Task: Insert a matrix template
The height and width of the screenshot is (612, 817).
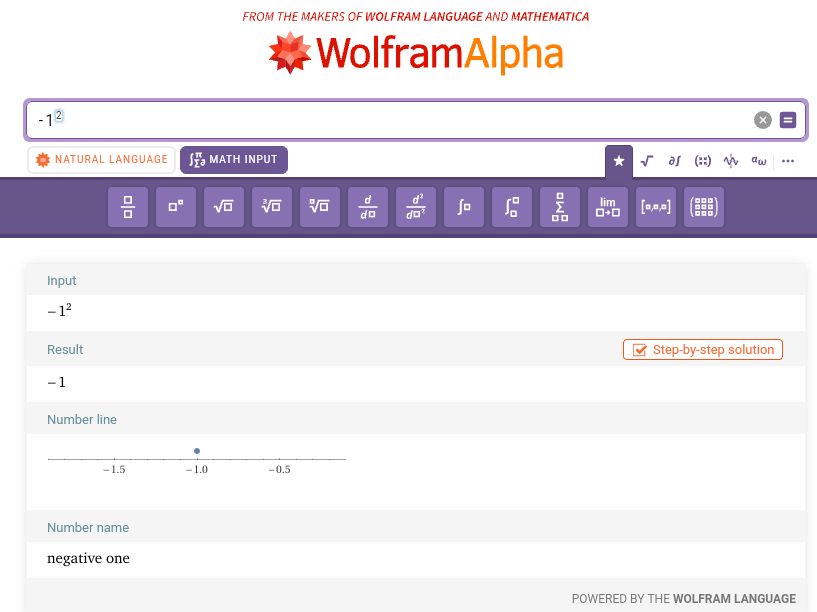Action: click(703, 207)
